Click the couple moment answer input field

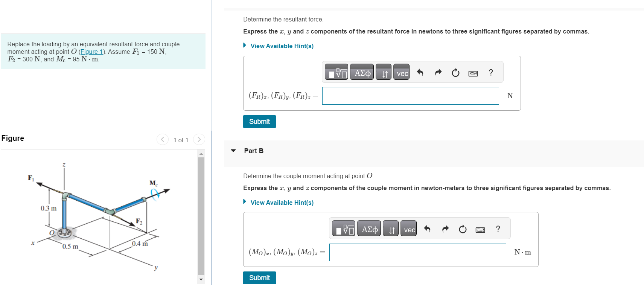click(418, 252)
